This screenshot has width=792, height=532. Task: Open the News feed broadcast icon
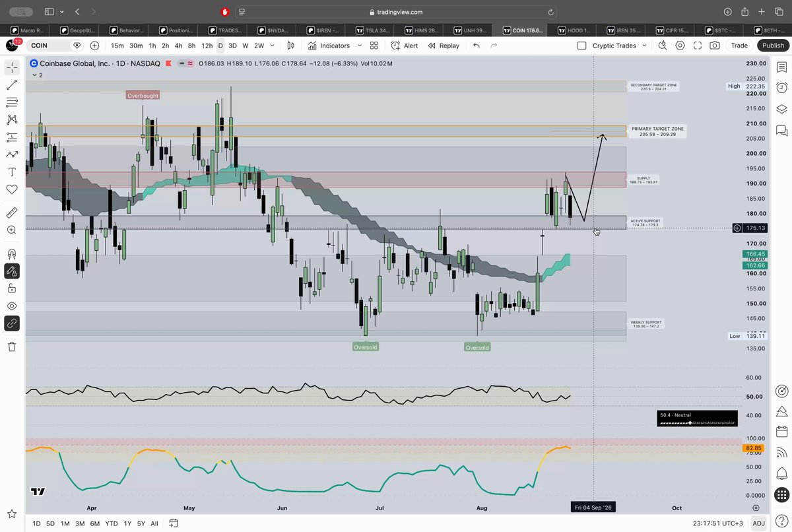tap(781, 453)
